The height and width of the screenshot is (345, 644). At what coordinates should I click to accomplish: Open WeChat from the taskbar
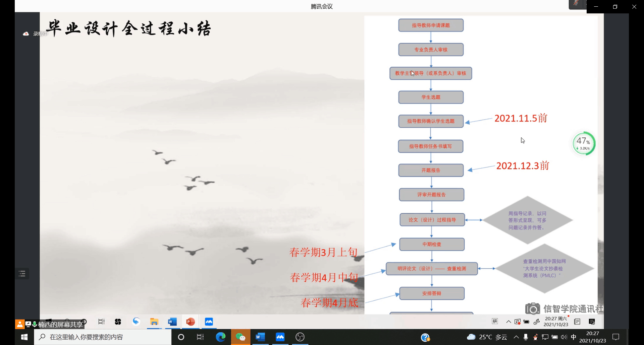(x=240, y=337)
